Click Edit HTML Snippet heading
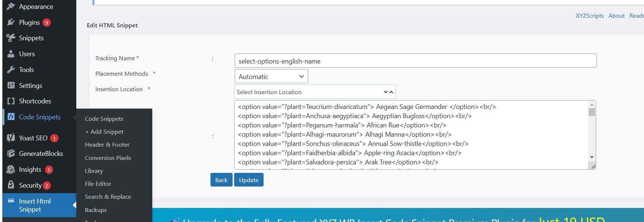The image size is (644, 222). (112, 25)
